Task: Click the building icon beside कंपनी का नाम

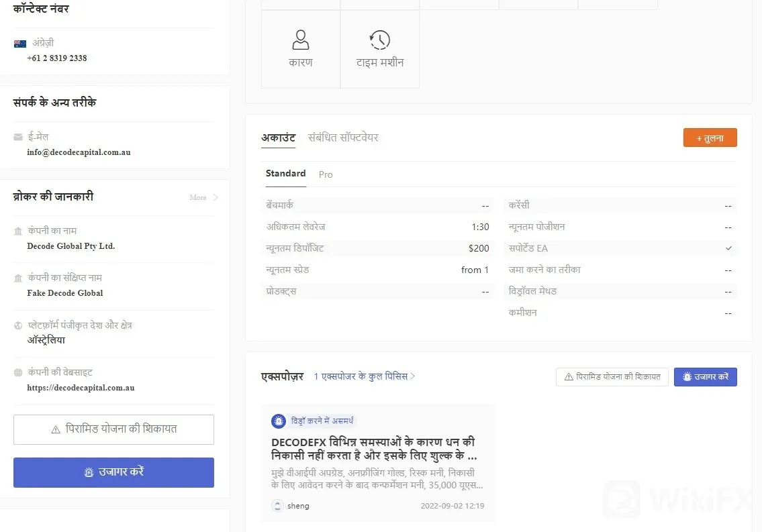Action: (x=18, y=231)
